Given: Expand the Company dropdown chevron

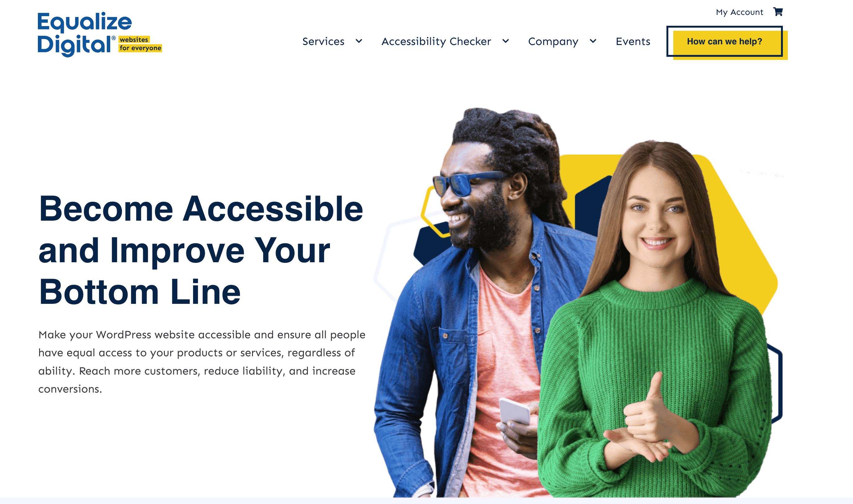Looking at the screenshot, I should tap(593, 41).
